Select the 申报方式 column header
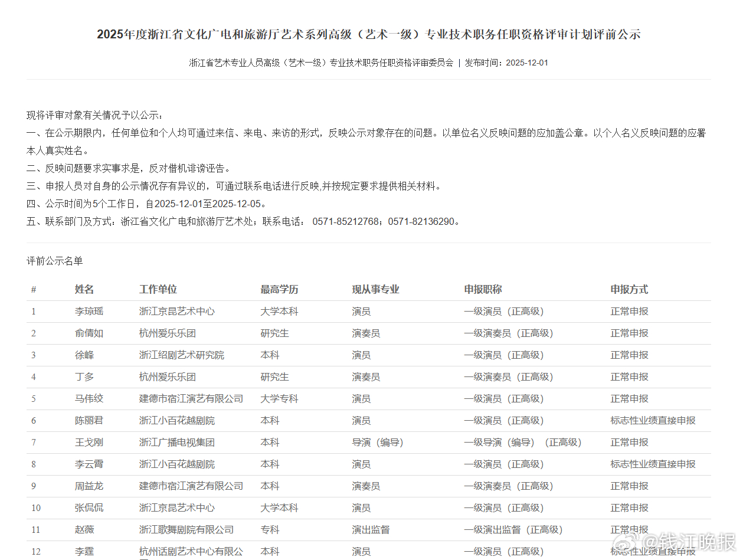Image resolution: width=743 pixels, height=560 pixels. click(x=629, y=289)
